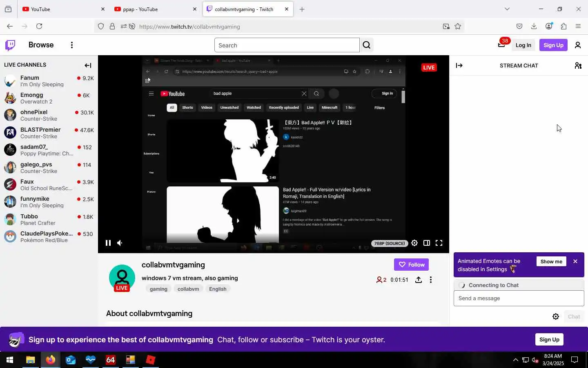The width and height of the screenshot is (588, 368).
Task: Pause the stream playback
Action: coord(108,243)
